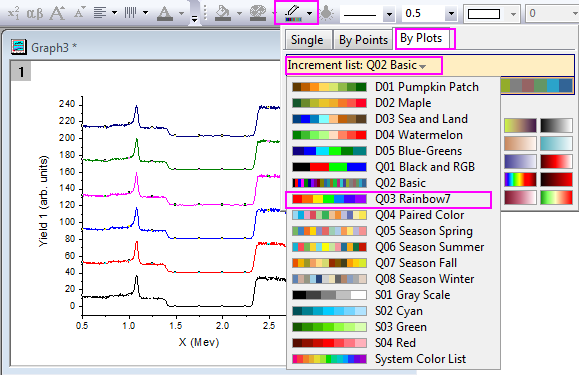Image resolution: width=579 pixels, height=377 pixels.
Task: Select Q04 Paired Color list
Action: click(x=393, y=215)
